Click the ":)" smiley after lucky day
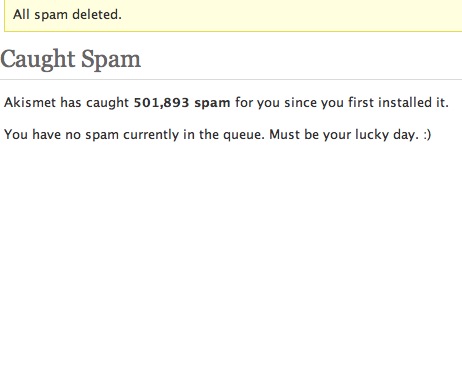The width and height of the screenshot is (462, 365). [x=427, y=135]
